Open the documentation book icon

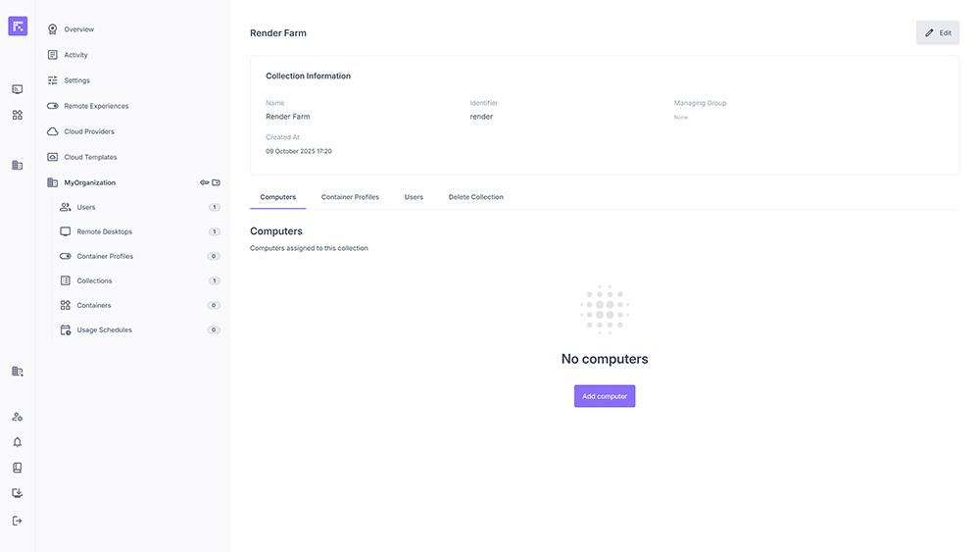tap(18, 468)
